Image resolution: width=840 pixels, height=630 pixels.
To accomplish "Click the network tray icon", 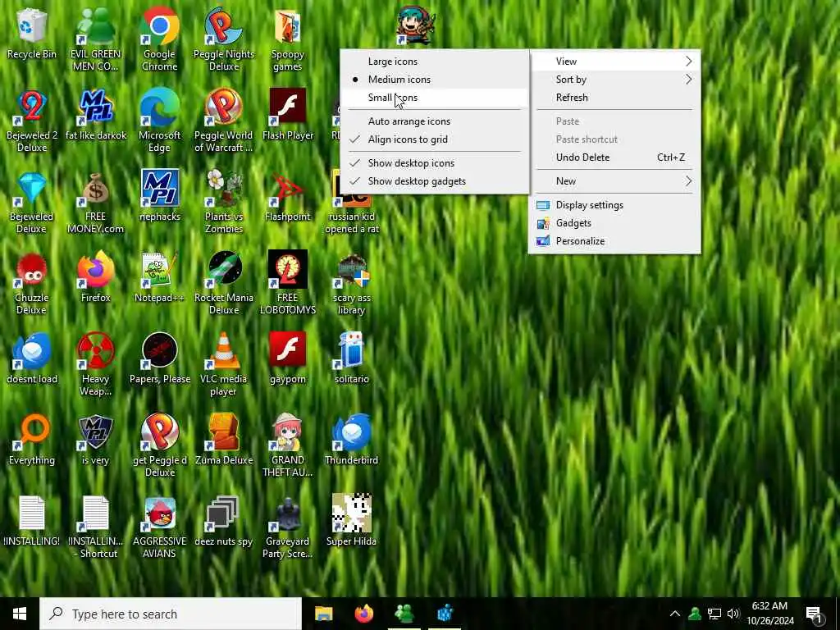I will [714, 614].
